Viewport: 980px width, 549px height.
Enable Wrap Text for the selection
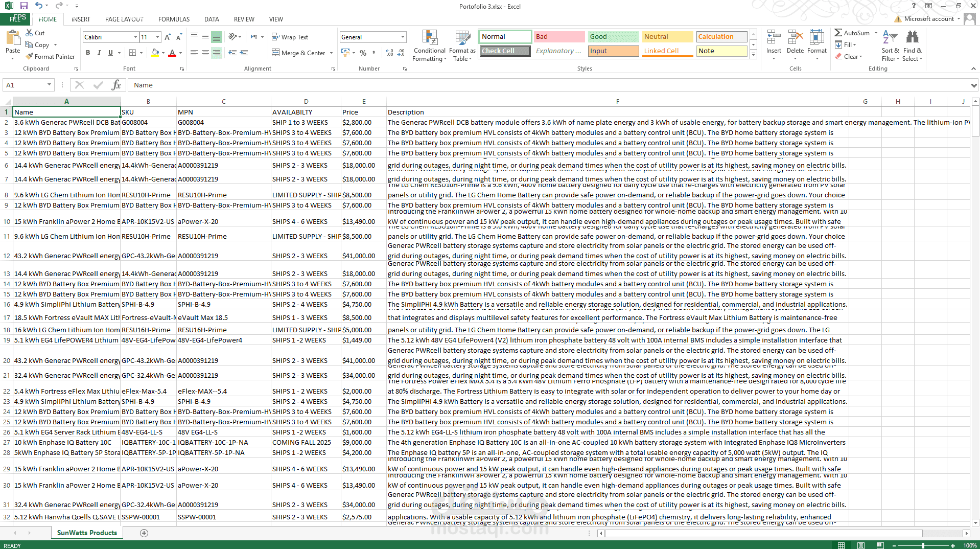pyautogui.click(x=290, y=37)
